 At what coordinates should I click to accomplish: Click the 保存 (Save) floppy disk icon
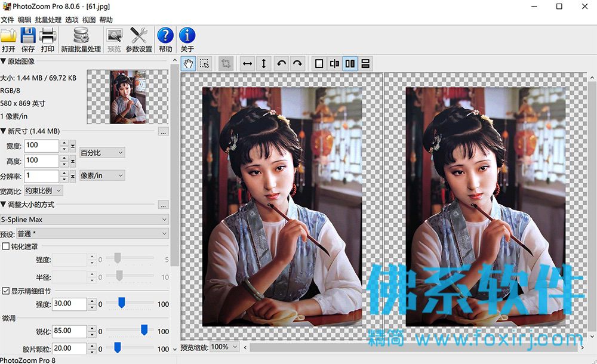click(28, 39)
